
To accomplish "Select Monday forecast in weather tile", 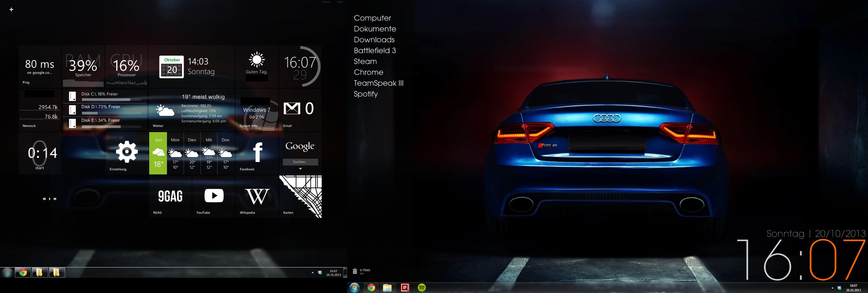I will [x=175, y=153].
